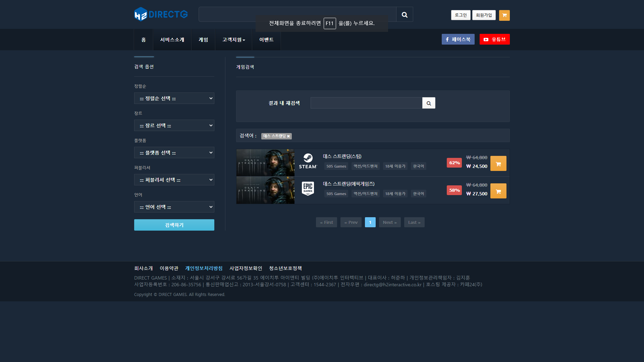Expand the 장르 선택 dropdown

coord(174,126)
